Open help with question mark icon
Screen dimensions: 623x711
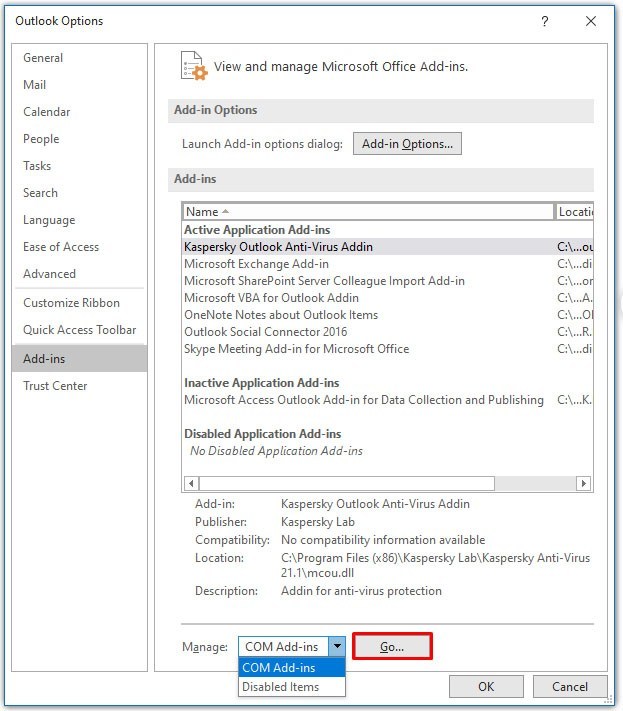tap(545, 21)
